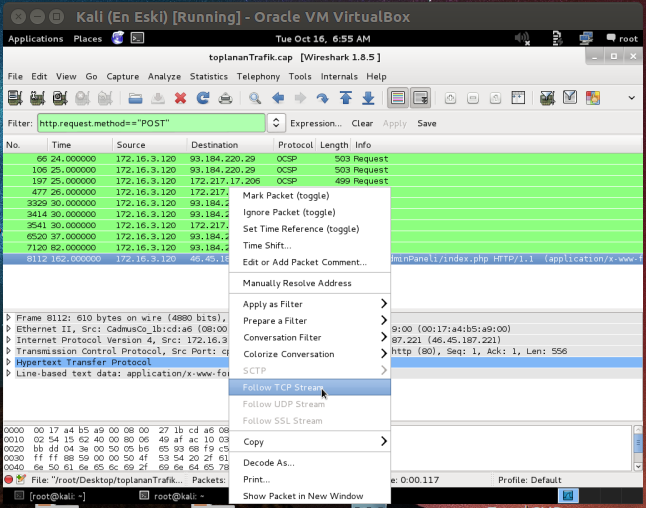This screenshot has width=646, height=508.
Task: Show more toolbar items chevron
Action: pos(632,98)
